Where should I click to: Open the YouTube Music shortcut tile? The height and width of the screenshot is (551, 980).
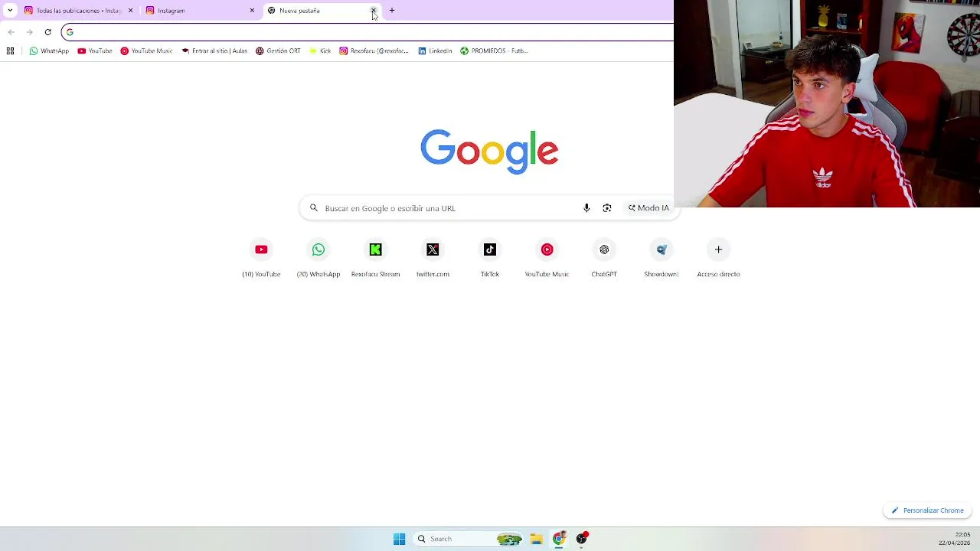click(x=547, y=259)
